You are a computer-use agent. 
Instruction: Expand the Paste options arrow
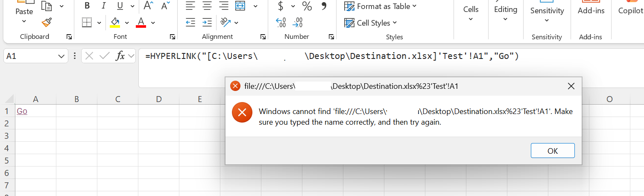click(24, 21)
